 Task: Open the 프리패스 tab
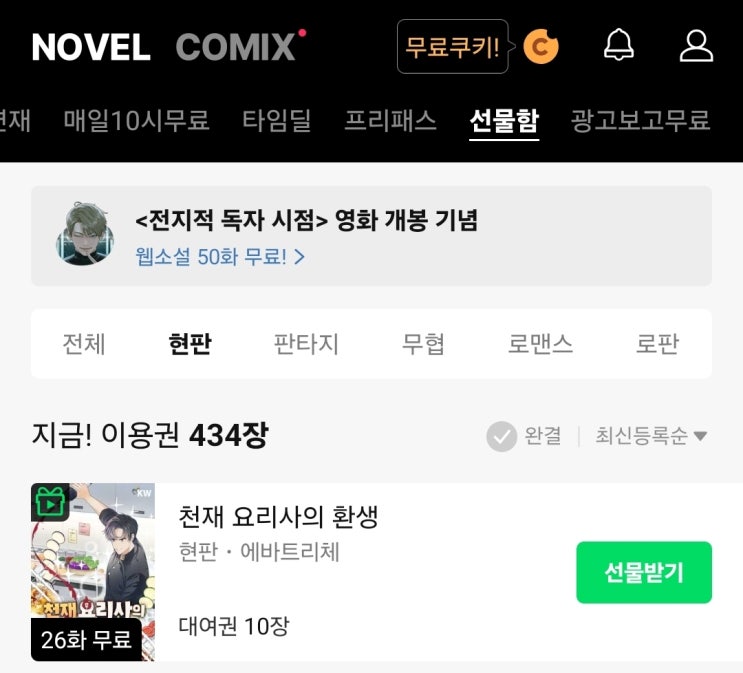pyautogui.click(x=390, y=120)
